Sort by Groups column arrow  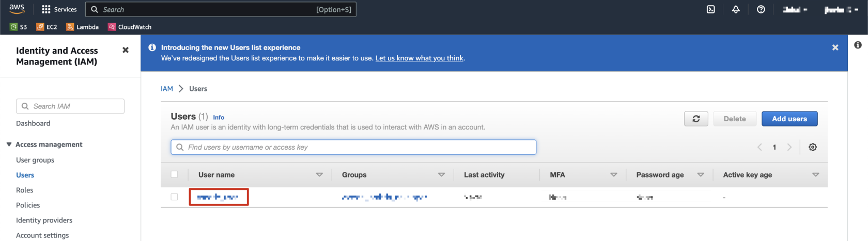coord(441,175)
